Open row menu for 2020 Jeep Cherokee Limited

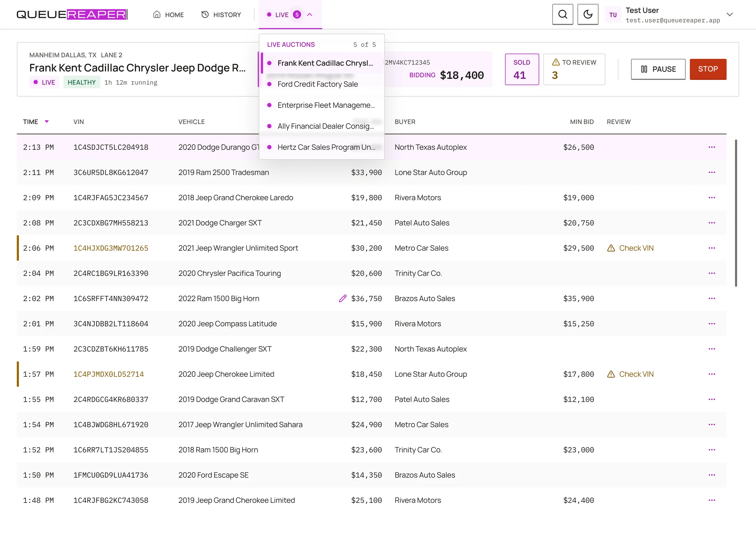(x=712, y=374)
